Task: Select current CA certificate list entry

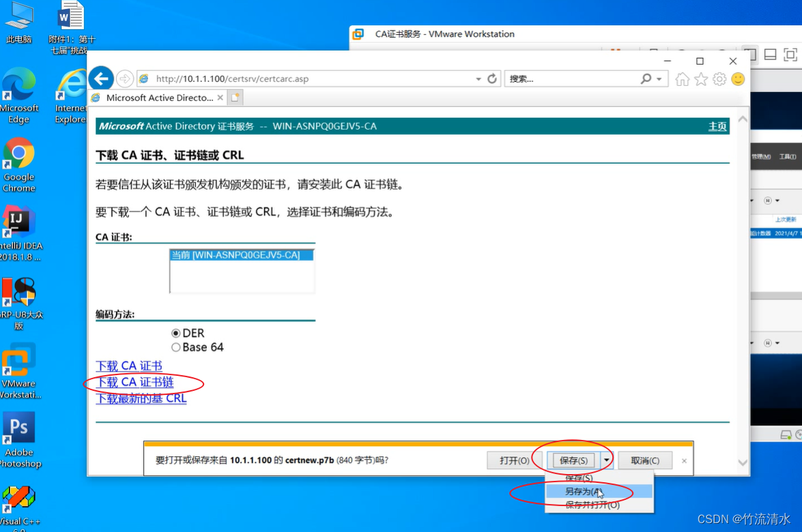Action: point(242,255)
